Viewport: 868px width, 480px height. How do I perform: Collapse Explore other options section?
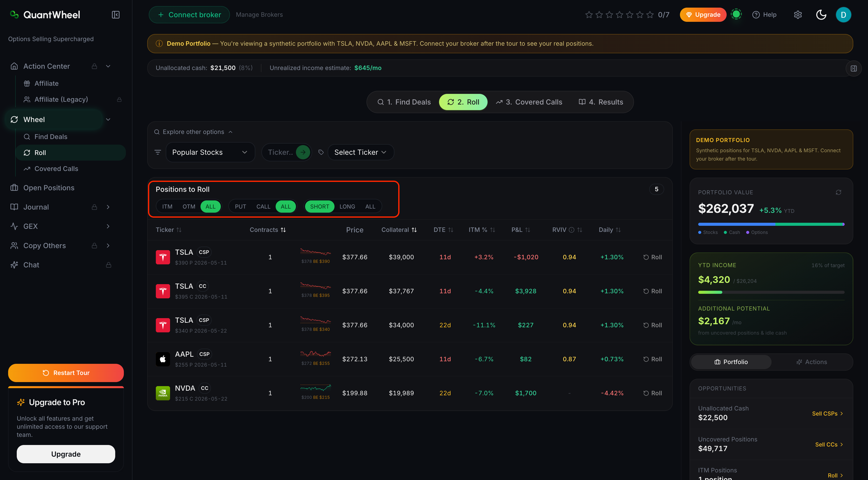pyautogui.click(x=193, y=132)
